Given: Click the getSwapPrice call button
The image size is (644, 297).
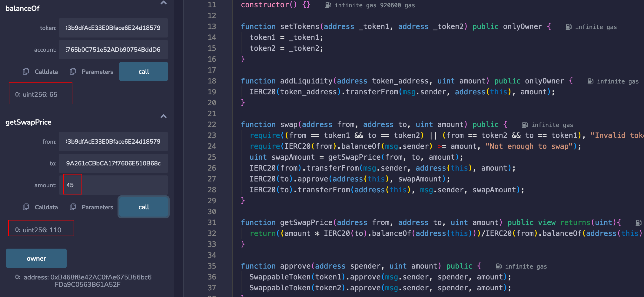Looking at the screenshot, I should 144,207.
